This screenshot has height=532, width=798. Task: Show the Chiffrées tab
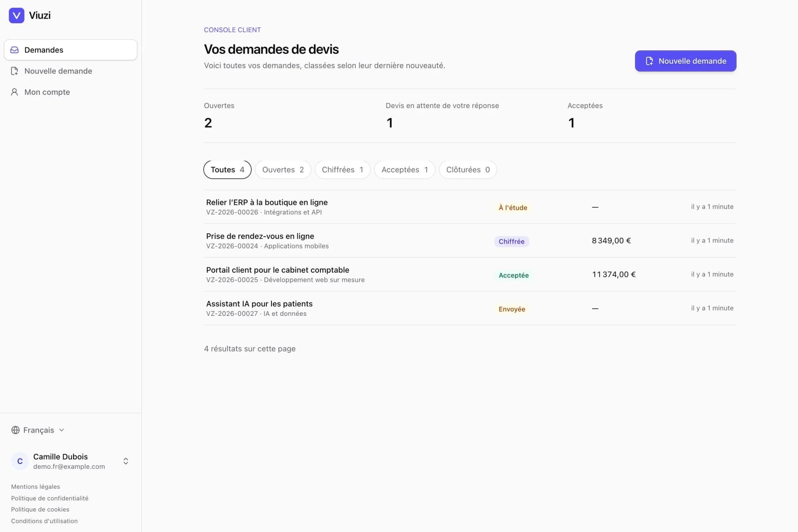[342, 170]
